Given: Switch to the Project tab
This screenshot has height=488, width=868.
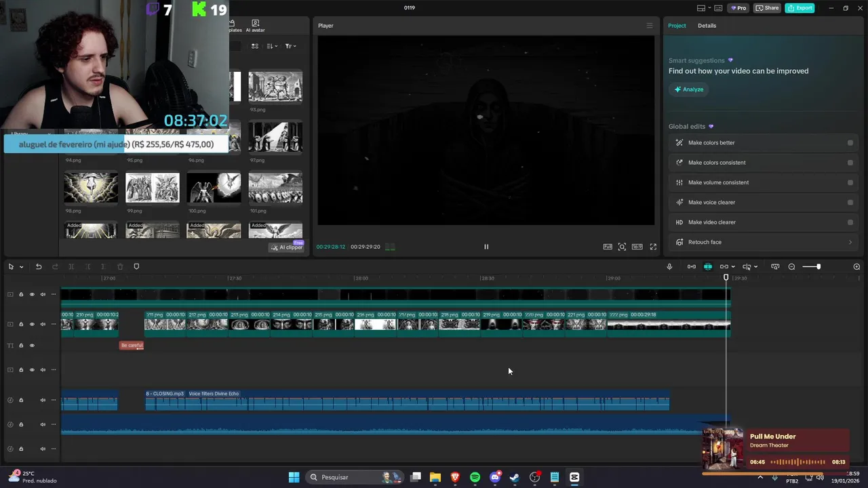Looking at the screenshot, I should pyautogui.click(x=677, y=26).
